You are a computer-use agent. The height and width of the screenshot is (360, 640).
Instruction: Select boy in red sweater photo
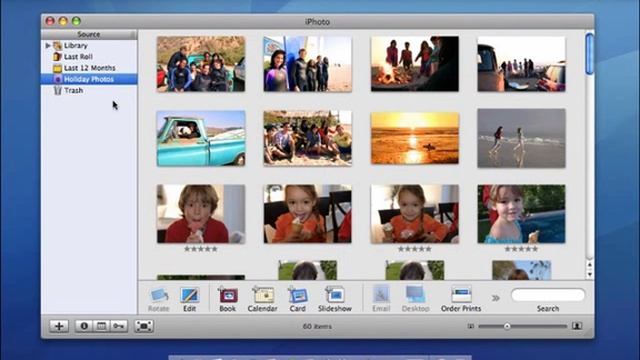pyautogui.click(x=201, y=214)
